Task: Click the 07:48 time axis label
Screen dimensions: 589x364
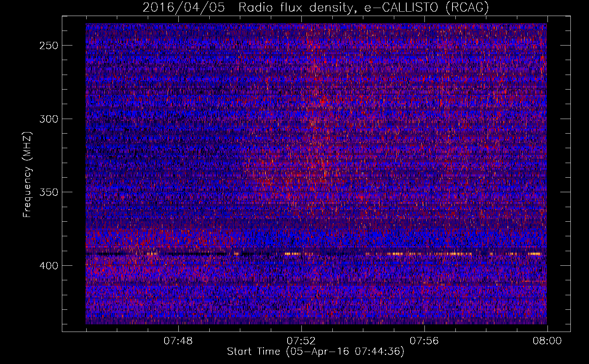Action: (x=178, y=341)
